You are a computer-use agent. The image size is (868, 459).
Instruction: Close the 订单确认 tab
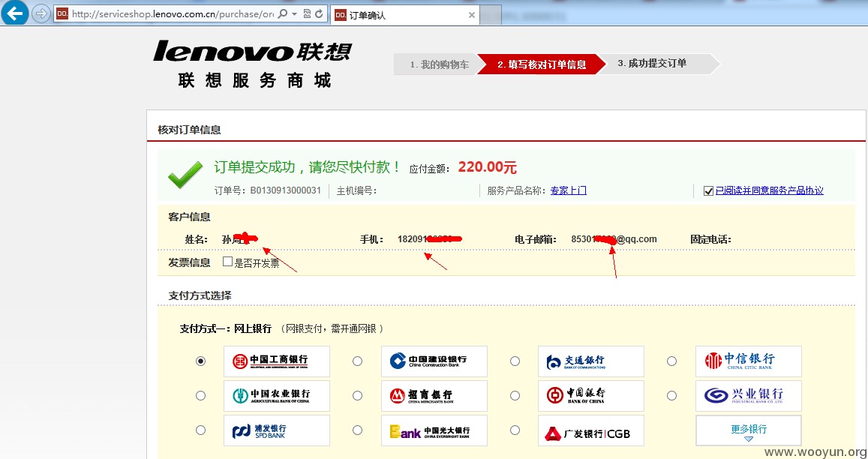pos(472,16)
